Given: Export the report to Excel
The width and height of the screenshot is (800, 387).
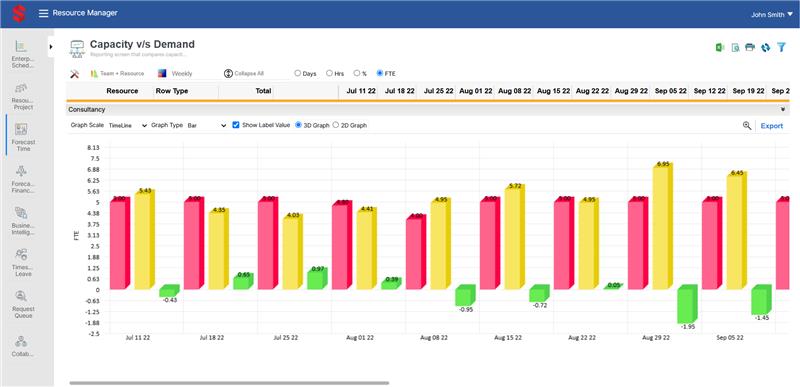Looking at the screenshot, I should pyautogui.click(x=720, y=47).
